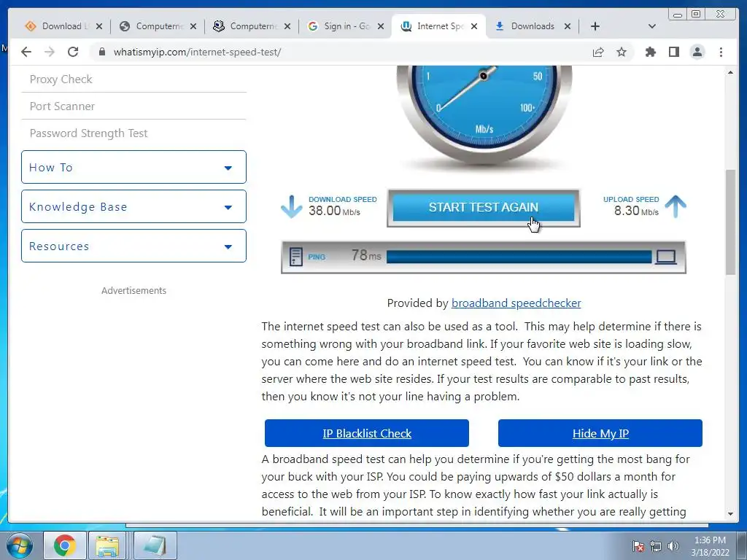Expand the Knowledge Base dropdown
Image resolution: width=747 pixels, height=560 pixels.
[134, 206]
